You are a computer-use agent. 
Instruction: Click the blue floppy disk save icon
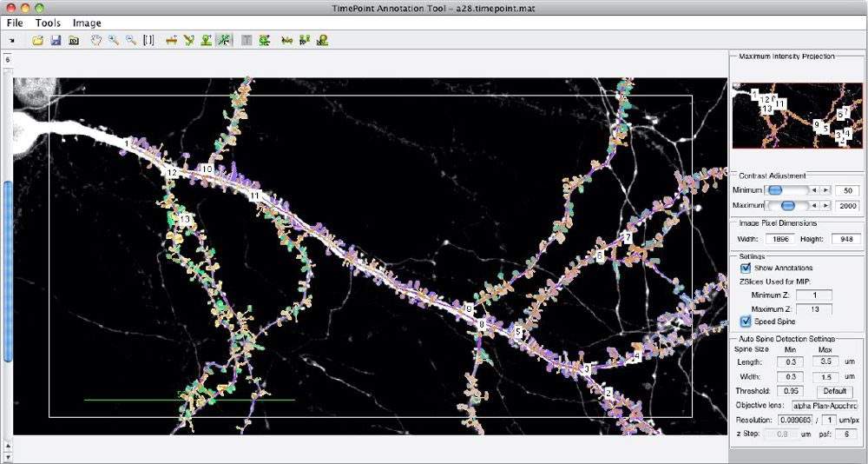(x=56, y=40)
